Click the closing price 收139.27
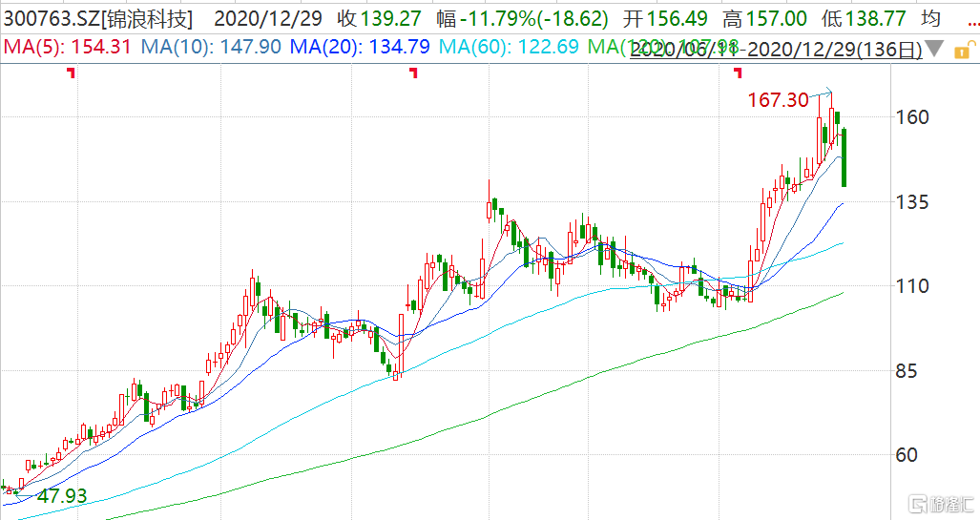The height and width of the screenshot is (520, 980). [380, 19]
